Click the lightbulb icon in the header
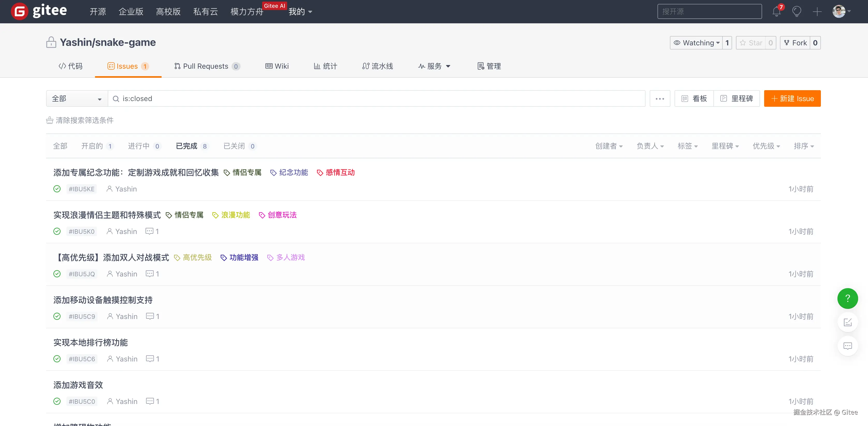This screenshot has height=426, width=868. [797, 12]
